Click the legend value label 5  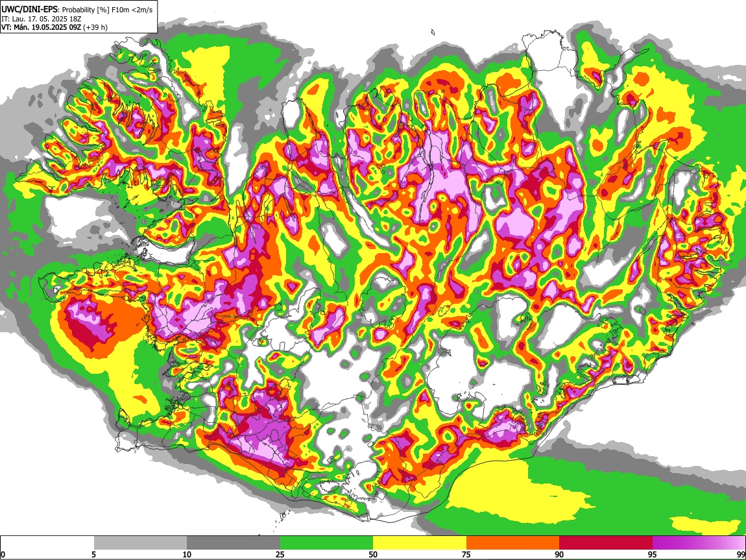(93, 555)
